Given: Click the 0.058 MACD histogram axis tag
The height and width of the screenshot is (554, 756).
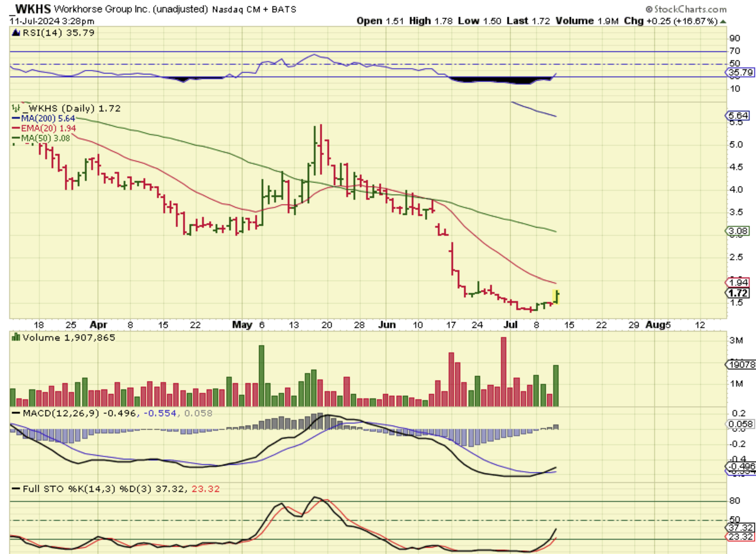Looking at the screenshot, I should pyautogui.click(x=740, y=425).
